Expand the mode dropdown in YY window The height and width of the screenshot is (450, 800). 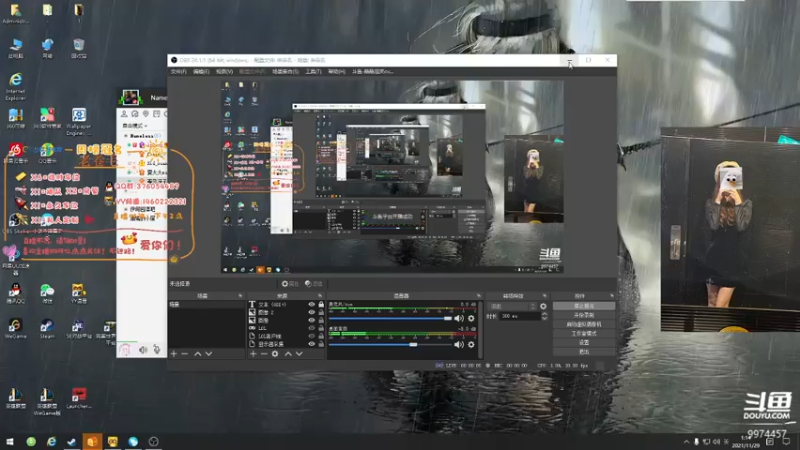tap(134, 126)
